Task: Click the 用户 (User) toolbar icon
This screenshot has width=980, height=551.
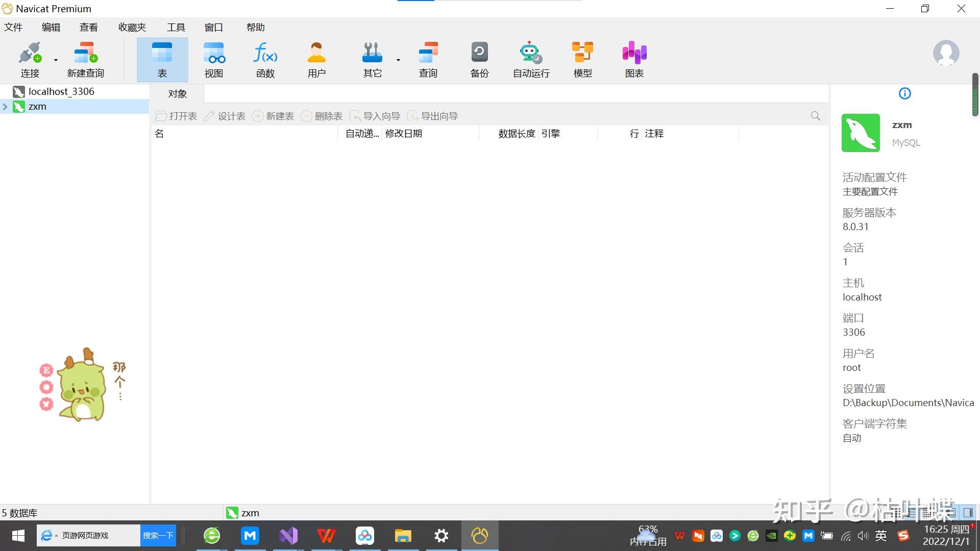Action: pyautogui.click(x=316, y=60)
